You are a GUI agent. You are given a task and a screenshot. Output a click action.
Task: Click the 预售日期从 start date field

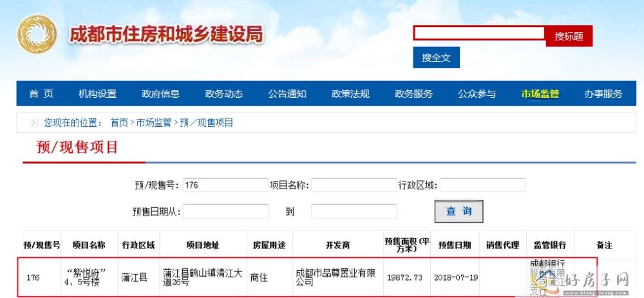pyautogui.click(x=225, y=211)
